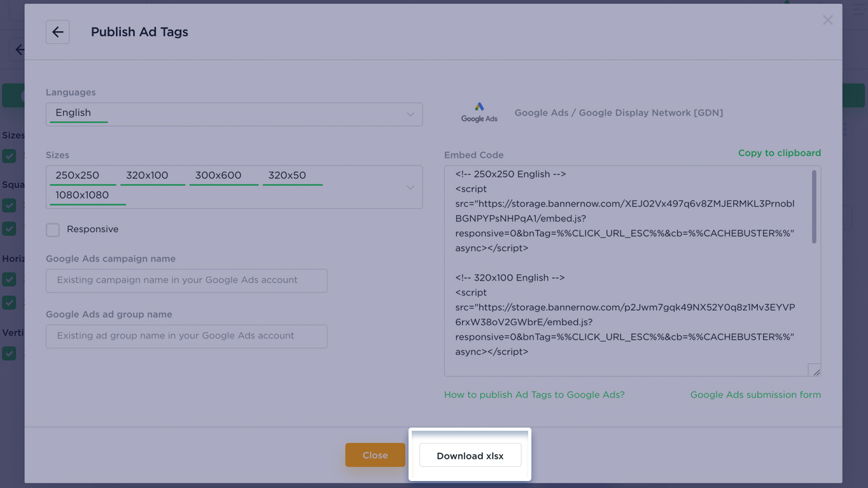
Task: Click the 250x250 size tag
Action: (x=83, y=176)
